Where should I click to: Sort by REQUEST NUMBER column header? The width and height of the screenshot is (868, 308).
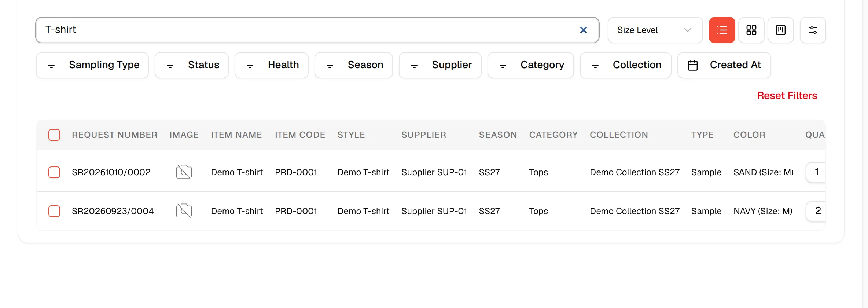coord(115,135)
